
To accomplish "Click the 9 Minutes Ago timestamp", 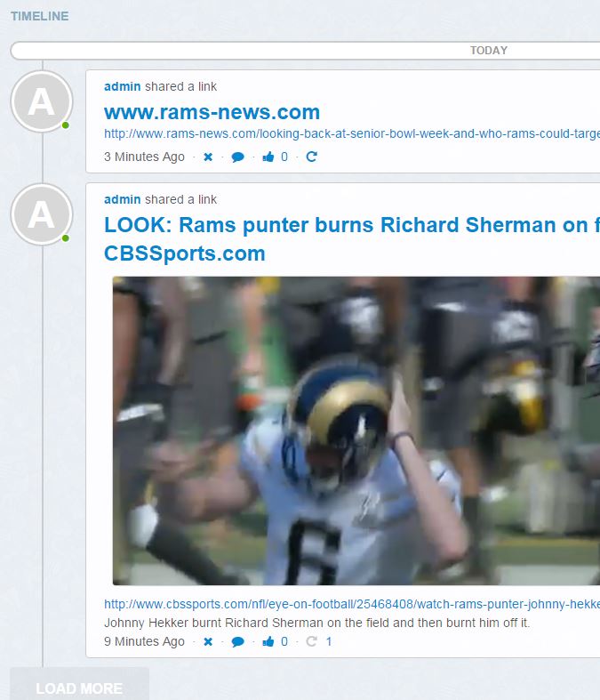I will [x=144, y=642].
